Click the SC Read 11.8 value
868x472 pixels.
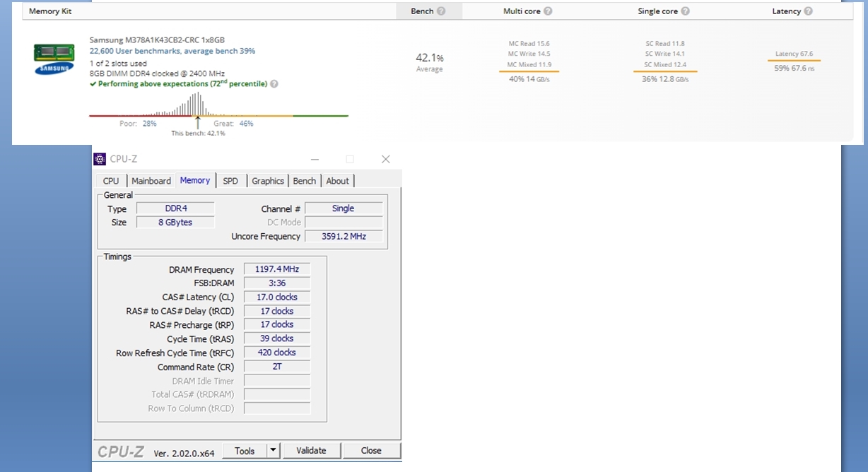tap(665, 44)
